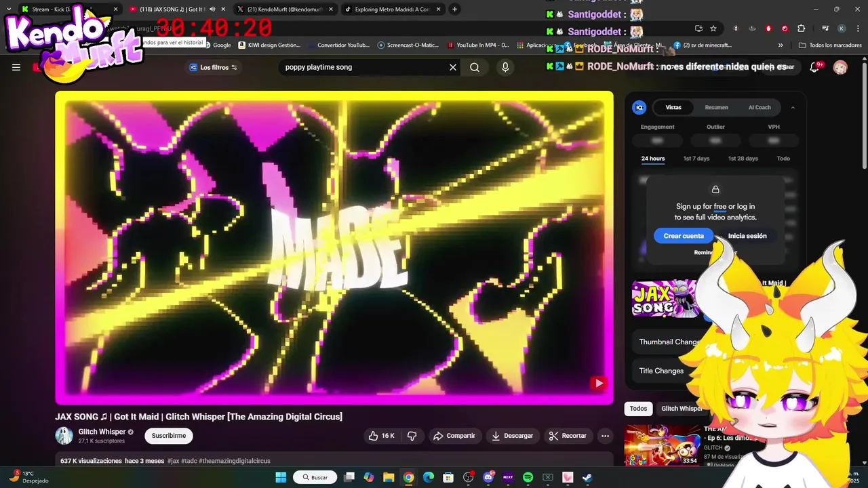Image resolution: width=868 pixels, height=488 pixels.
Task: Open YouTube notifications bell
Action: point(815,67)
